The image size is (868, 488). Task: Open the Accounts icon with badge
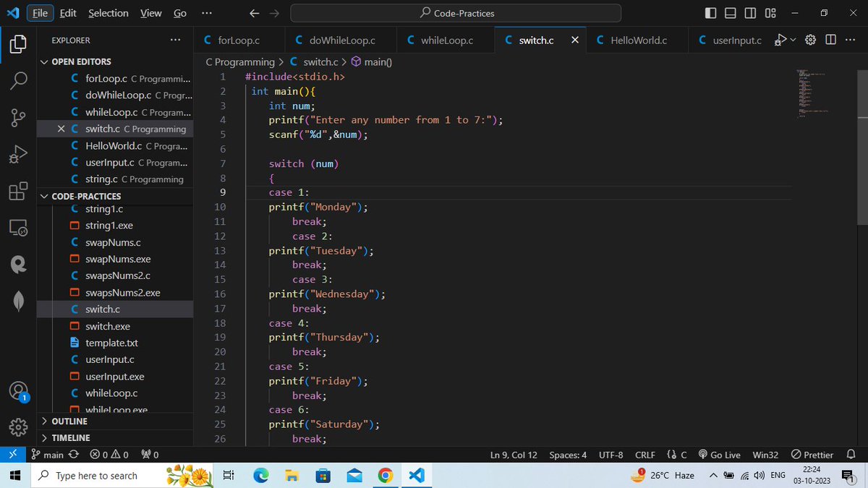coord(19,391)
